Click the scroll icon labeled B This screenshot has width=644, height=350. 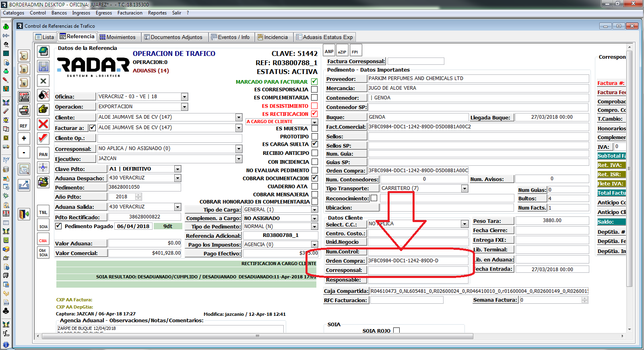click(x=24, y=69)
